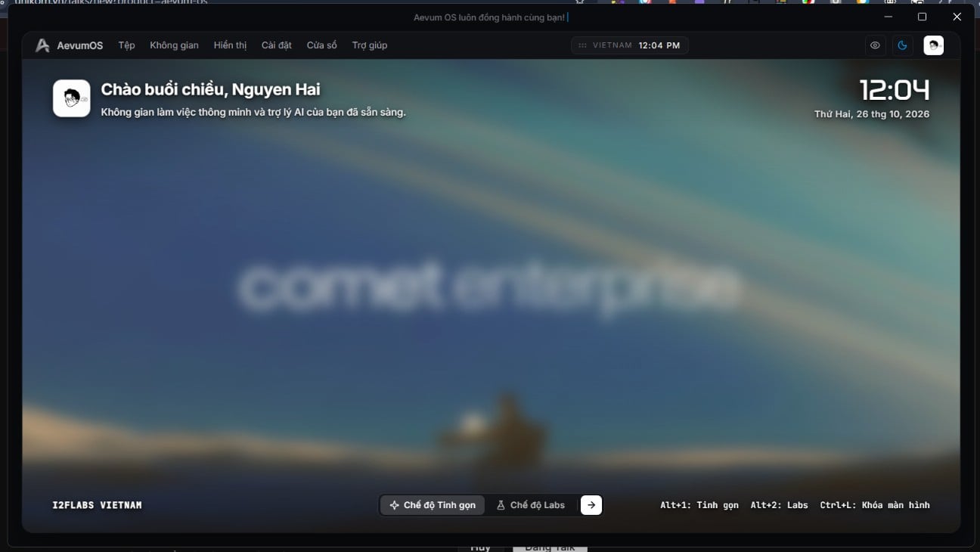Viewport: 980px width, 552px height.
Task: Close the Aevum OS window
Action: pyautogui.click(x=957, y=17)
